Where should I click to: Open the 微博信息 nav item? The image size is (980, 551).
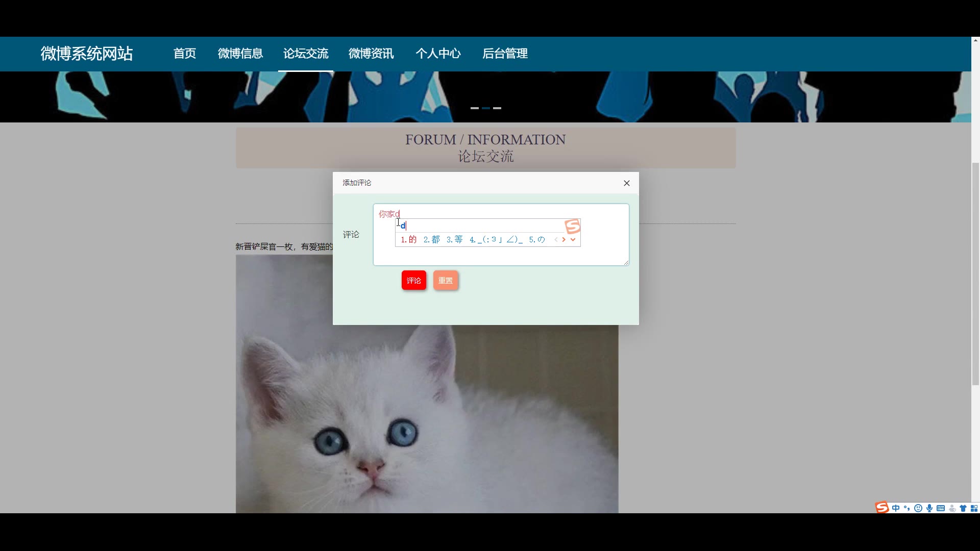click(240, 54)
